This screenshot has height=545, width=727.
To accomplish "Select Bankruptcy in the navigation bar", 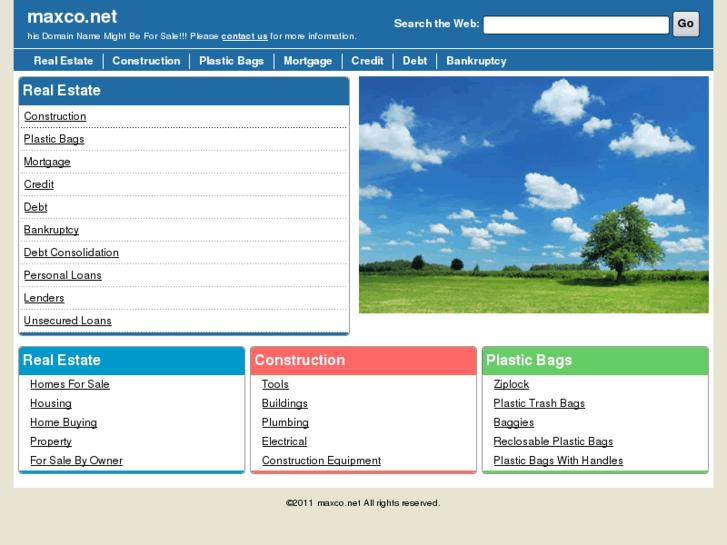I will point(476,61).
